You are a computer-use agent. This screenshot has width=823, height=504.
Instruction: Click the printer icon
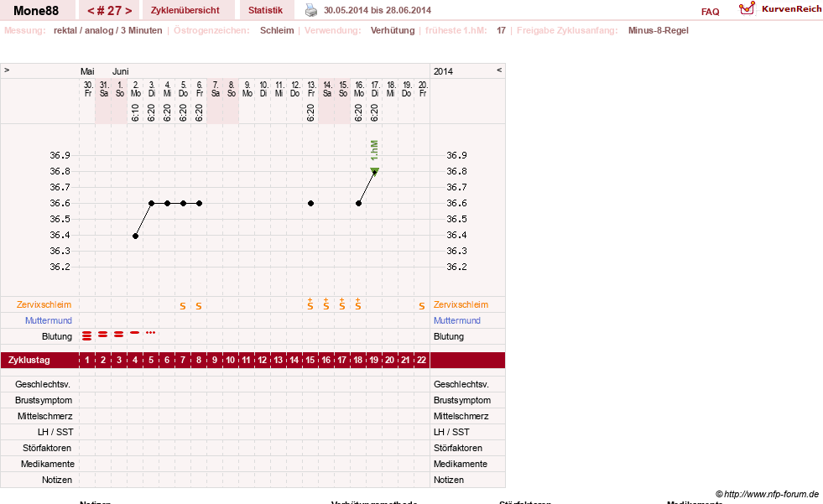311,10
